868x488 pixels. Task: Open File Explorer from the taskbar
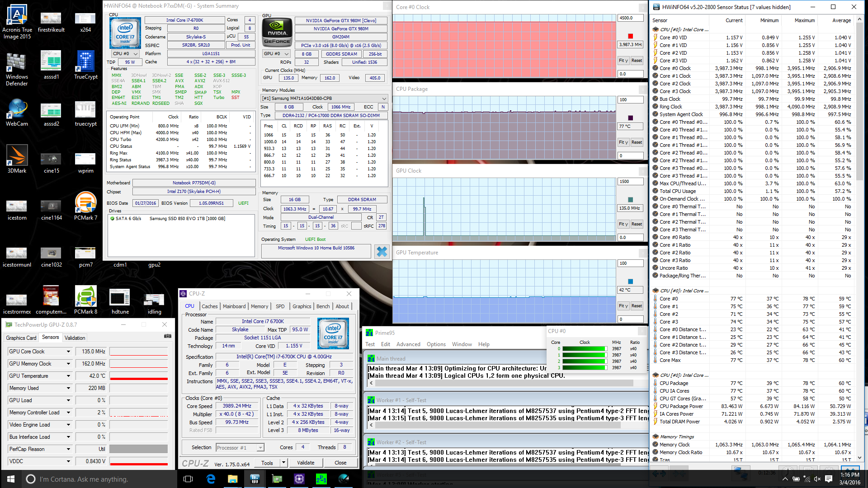click(x=232, y=479)
